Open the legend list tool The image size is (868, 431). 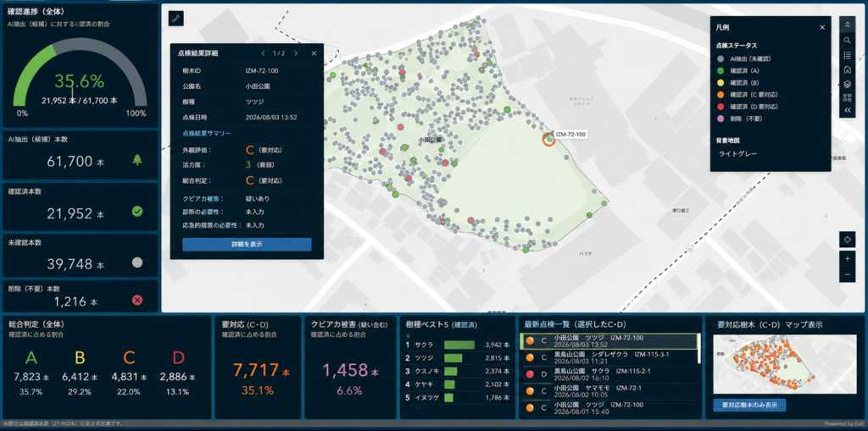[847, 55]
